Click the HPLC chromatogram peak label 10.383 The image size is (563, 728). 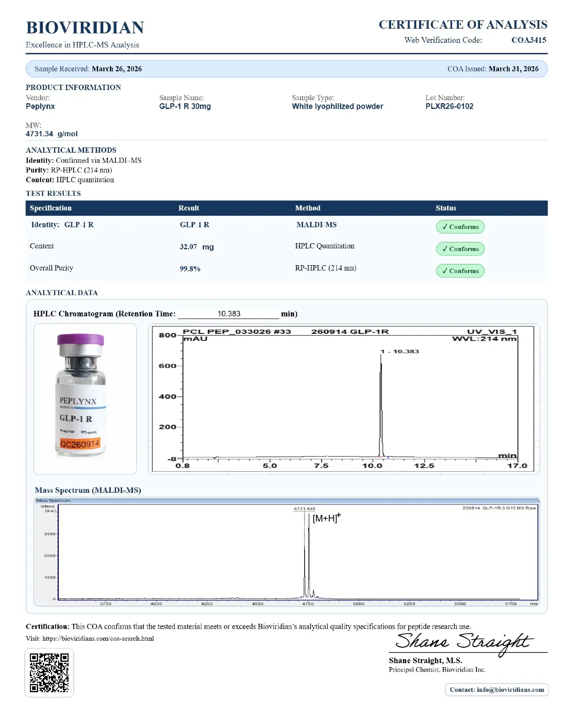click(401, 352)
